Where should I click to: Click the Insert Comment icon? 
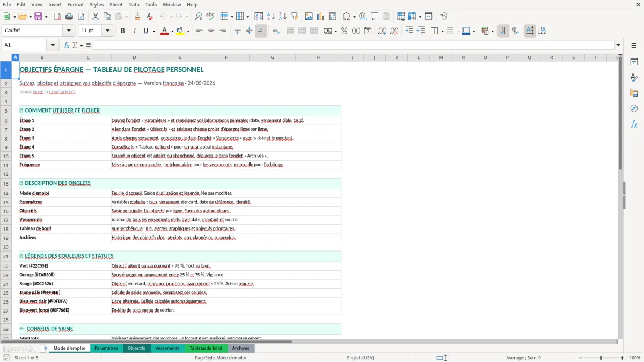[375, 17]
